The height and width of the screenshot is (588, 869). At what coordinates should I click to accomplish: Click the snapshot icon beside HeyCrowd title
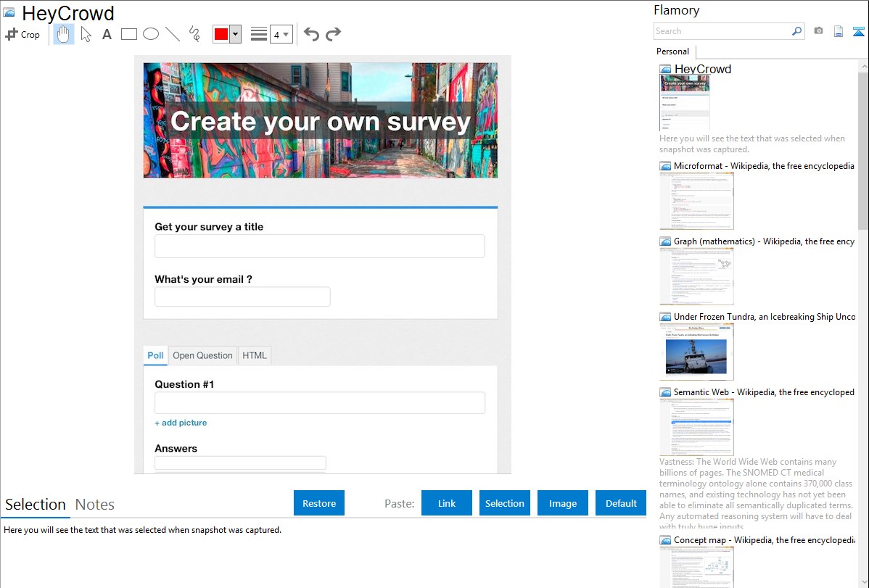9,13
